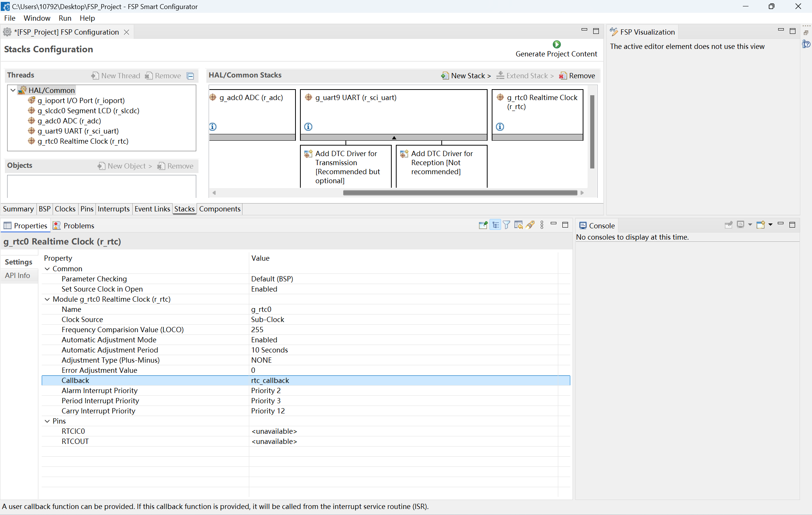
Task: Open the Window menu
Action: (37, 18)
